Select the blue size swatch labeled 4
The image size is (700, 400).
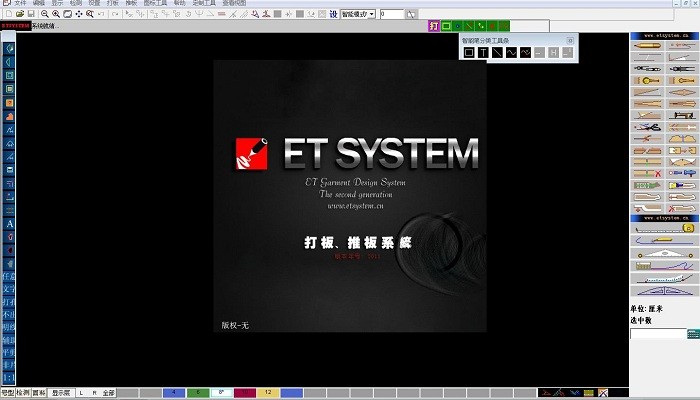[174, 393]
